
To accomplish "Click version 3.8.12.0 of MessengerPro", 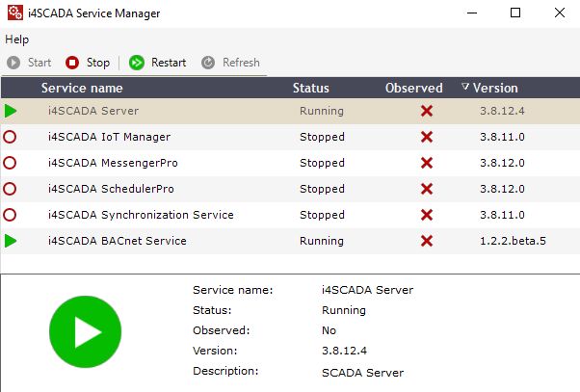I will (x=502, y=163).
